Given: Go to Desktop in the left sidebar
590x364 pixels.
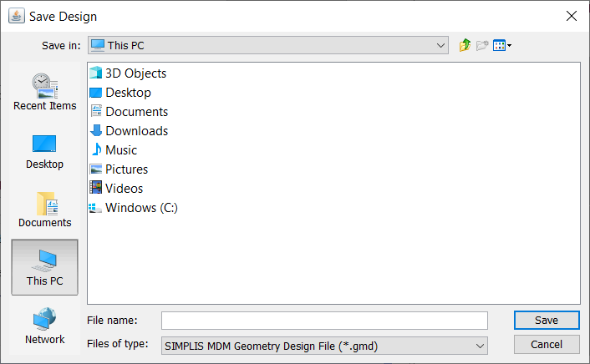Looking at the screenshot, I should tap(44, 150).
